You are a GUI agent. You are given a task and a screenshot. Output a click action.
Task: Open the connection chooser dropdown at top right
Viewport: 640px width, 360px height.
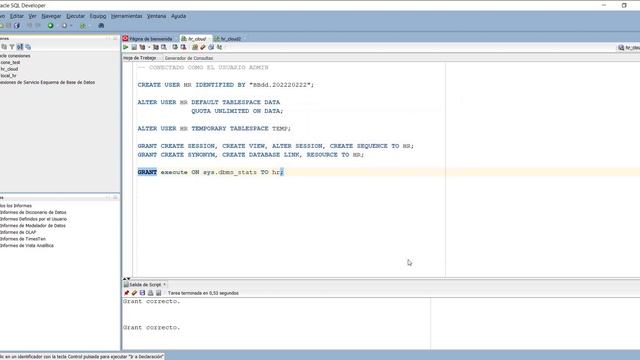click(x=629, y=47)
